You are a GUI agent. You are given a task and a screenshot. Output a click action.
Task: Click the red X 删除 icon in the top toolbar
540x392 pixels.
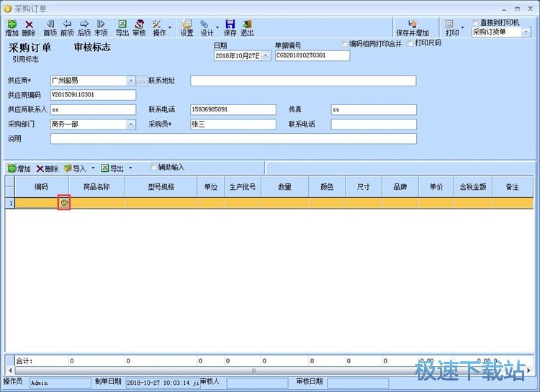pyautogui.click(x=29, y=28)
